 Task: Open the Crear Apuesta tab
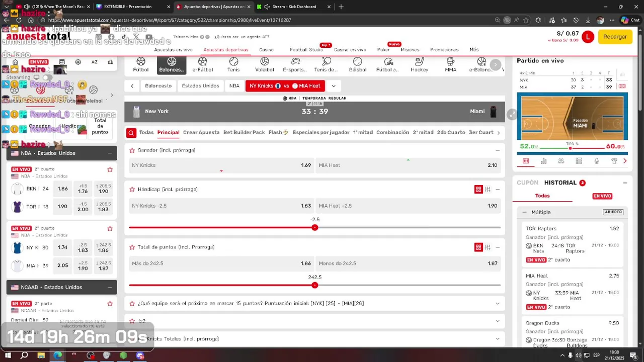[201, 133]
